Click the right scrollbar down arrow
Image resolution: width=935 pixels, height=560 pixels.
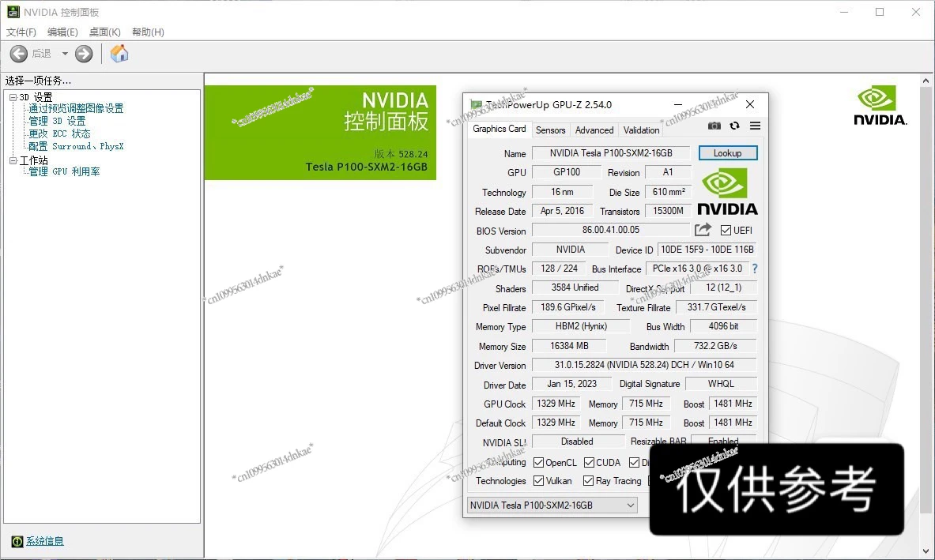[x=926, y=551]
